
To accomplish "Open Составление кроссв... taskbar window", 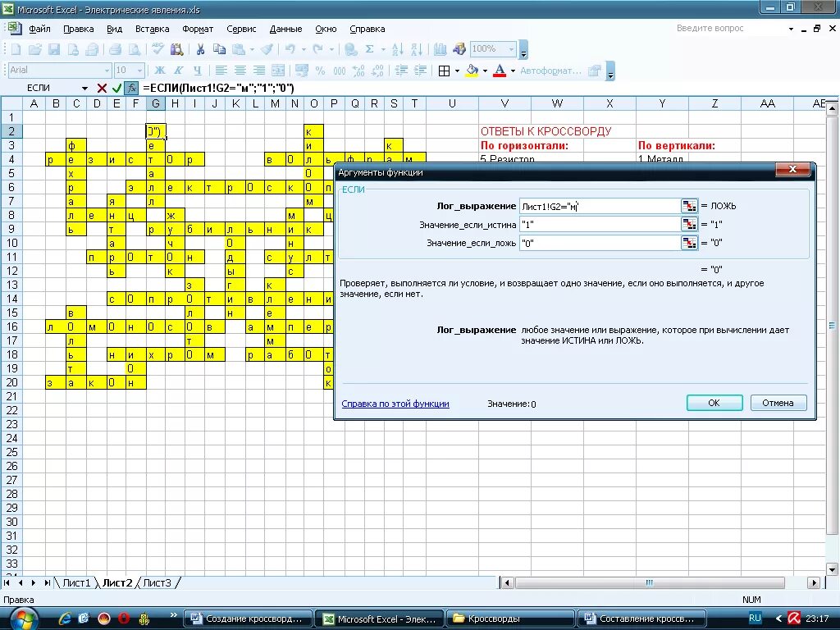I will click(641, 619).
